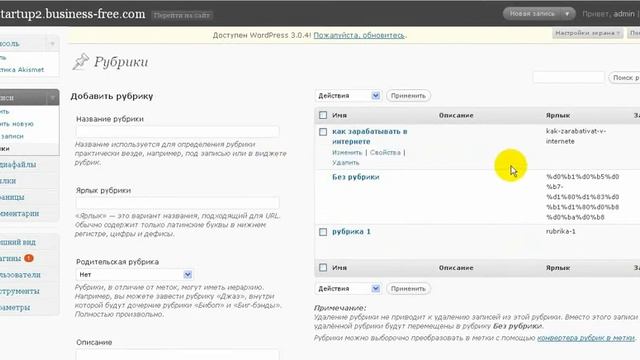Image resolution: width=640 pixels, height=360 pixels.
Task: Click Свойства quick edit link
Action: 385,152
